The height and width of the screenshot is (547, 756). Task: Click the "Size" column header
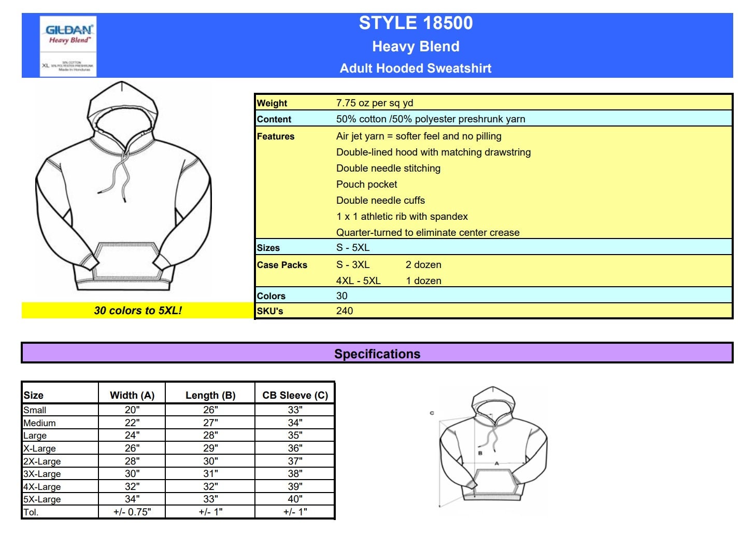[34, 395]
